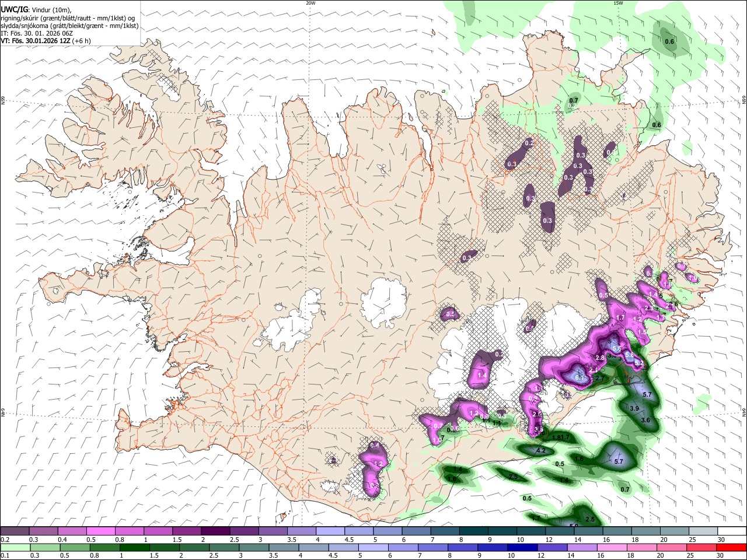Viewport: 747px width, 560px height.
Task: Select the deep blue 10 swatch in the lower legend
Action: click(x=523, y=548)
